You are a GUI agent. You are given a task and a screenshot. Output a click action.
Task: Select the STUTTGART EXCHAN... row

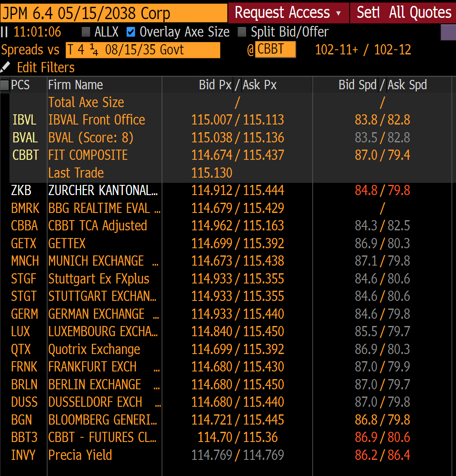(231, 296)
